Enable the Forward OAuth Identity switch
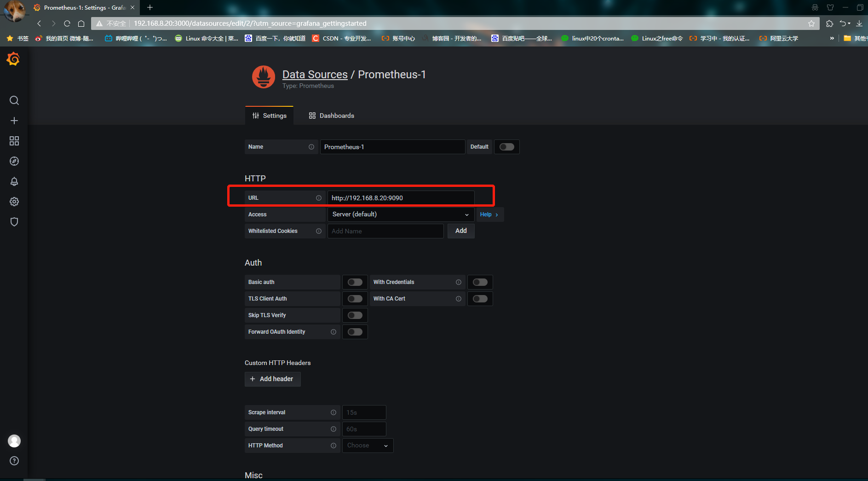The image size is (868, 481). click(355, 332)
